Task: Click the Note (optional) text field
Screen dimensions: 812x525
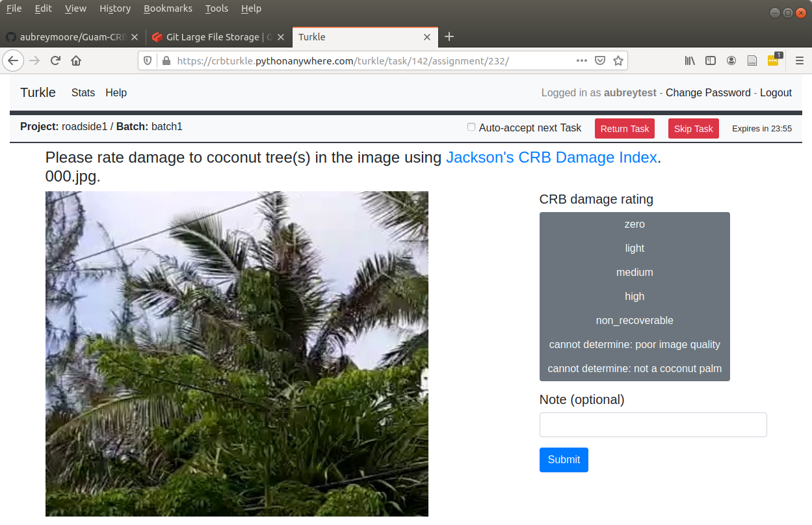Action: [x=653, y=425]
